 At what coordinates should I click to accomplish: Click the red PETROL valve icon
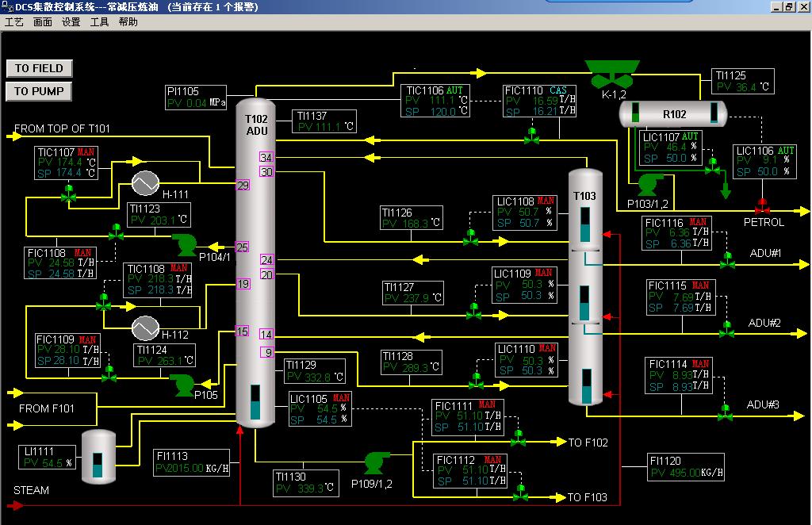(x=762, y=206)
